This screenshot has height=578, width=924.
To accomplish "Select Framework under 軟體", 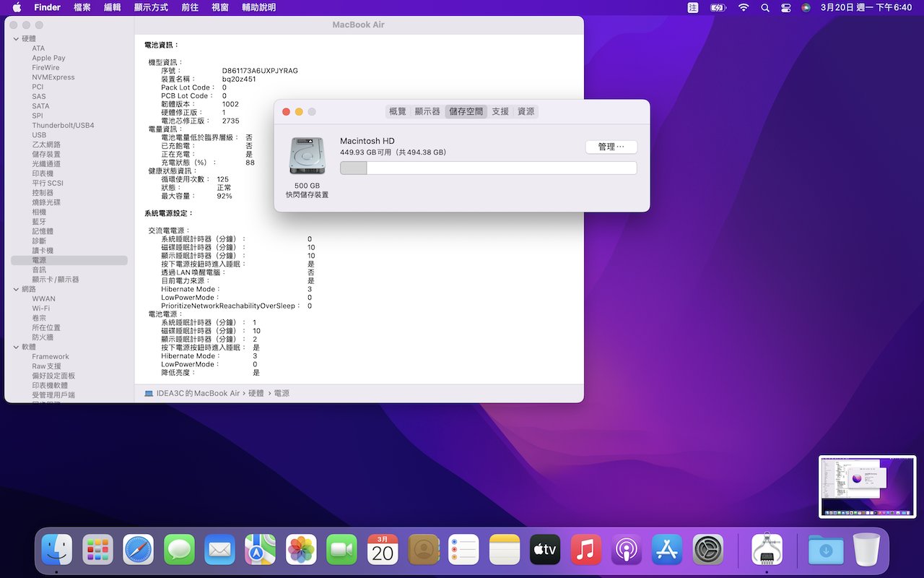I will 51,357.
